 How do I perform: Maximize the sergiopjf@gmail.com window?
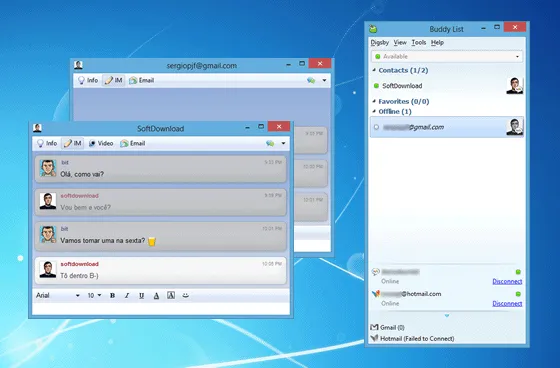coord(302,63)
